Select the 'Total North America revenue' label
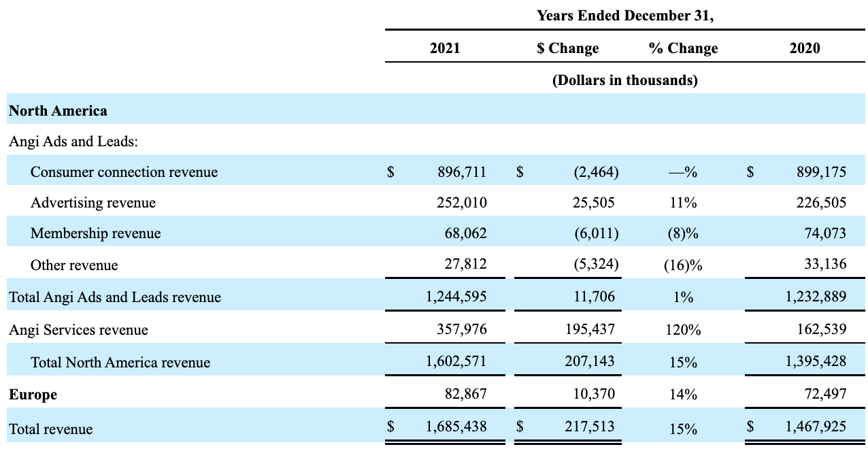The height and width of the screenshot is (464, 868). [120, 363]
